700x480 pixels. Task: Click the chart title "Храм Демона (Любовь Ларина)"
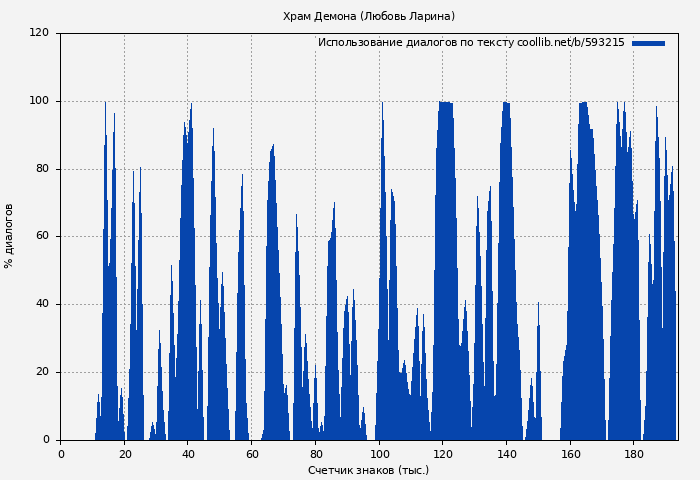(x=368, y=16)
